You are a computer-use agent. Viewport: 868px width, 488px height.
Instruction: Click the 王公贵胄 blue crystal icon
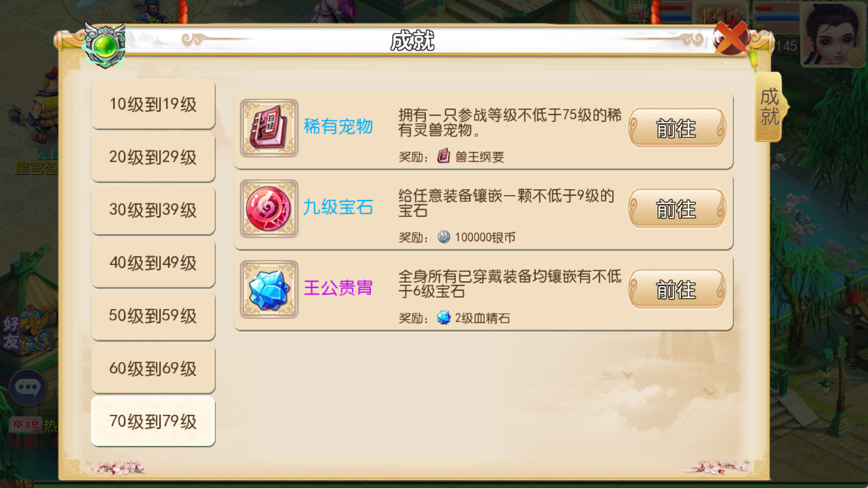[x=269, y=290]
